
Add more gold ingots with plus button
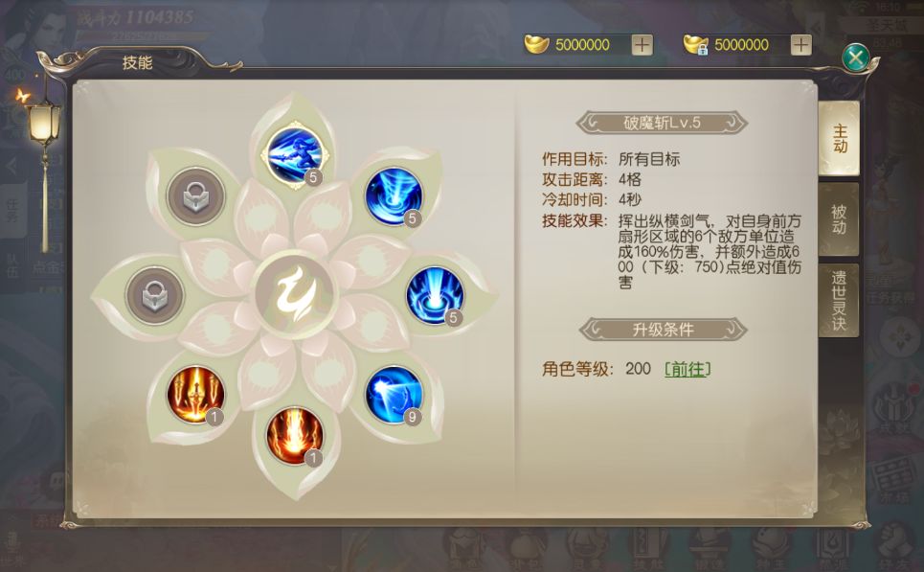[642, 45]
